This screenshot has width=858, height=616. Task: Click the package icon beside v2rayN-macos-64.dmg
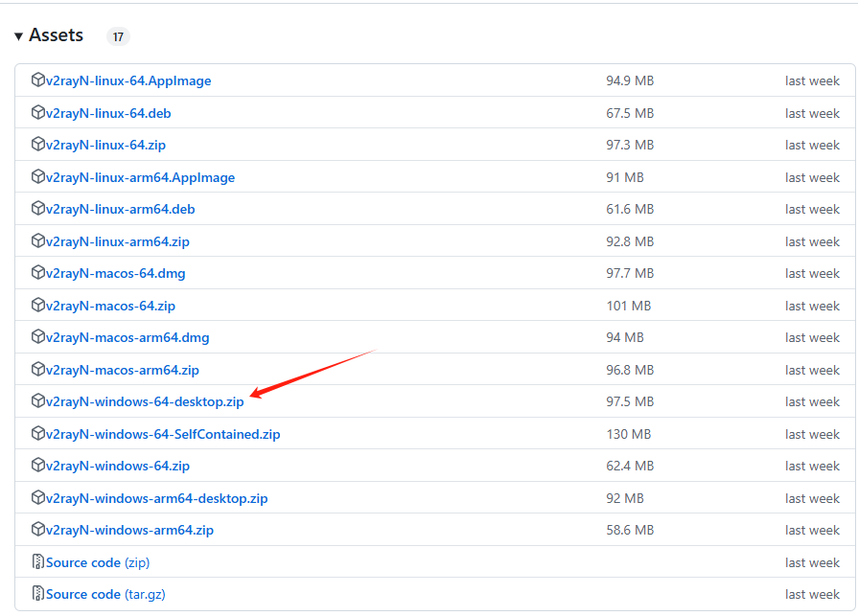pos(37,272)
